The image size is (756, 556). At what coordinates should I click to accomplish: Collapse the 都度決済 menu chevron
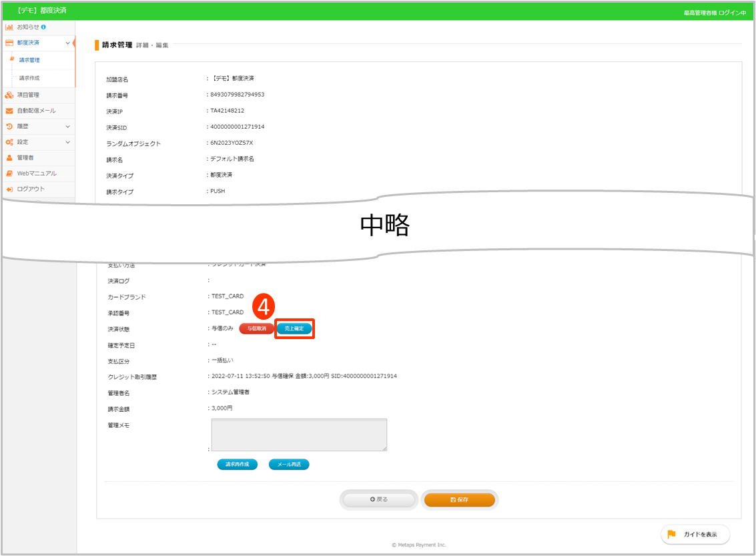[67, 43]
